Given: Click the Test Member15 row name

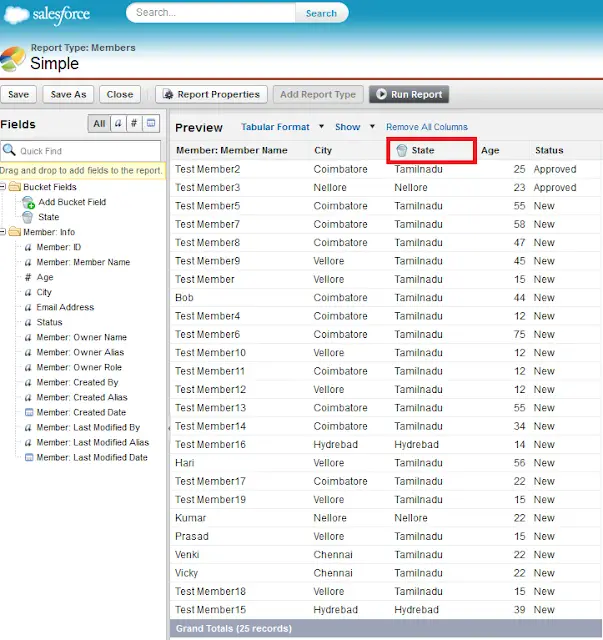Looking at the screenshot, I should pos(210,610).
